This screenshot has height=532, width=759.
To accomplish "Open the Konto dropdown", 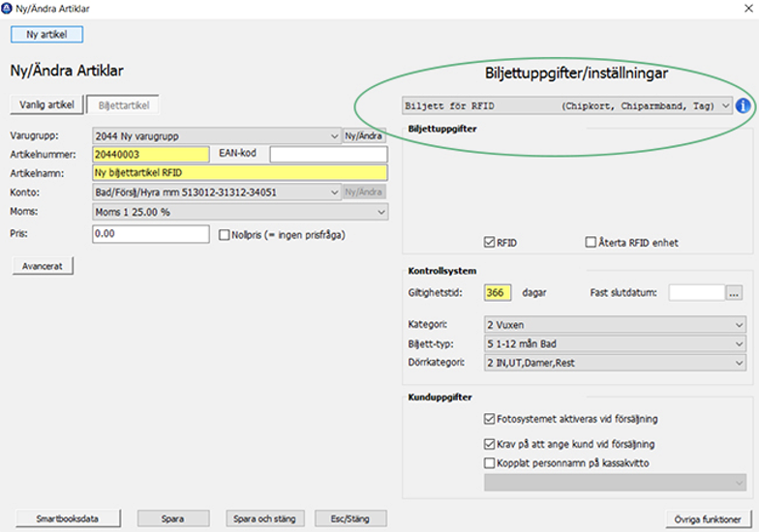I will [x=217, y=192].
